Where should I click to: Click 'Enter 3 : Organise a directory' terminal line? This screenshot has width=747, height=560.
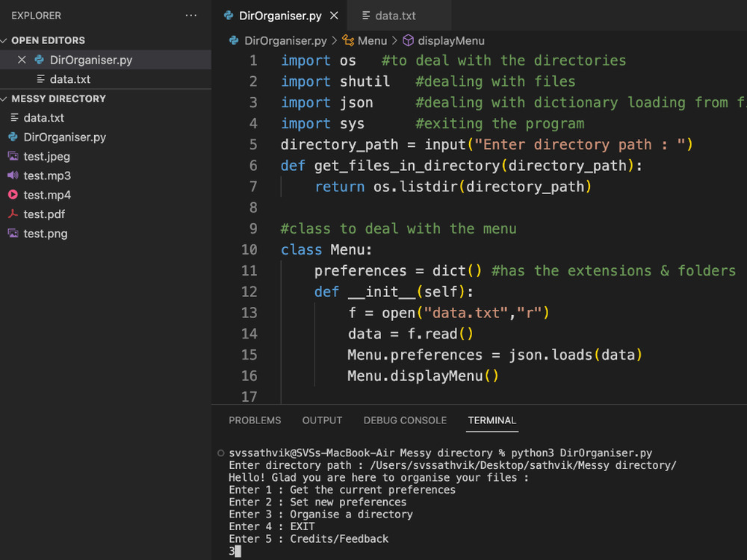[x=320, y=514]
